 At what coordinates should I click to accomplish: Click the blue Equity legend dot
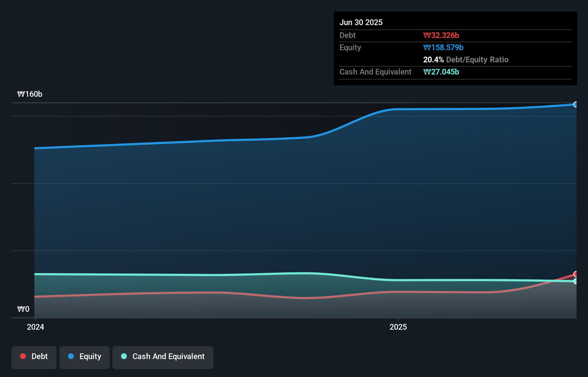coord(71,356)
